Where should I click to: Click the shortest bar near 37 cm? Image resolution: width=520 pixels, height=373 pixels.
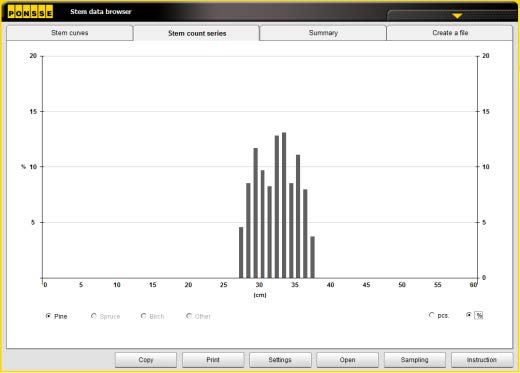(313, 257)
